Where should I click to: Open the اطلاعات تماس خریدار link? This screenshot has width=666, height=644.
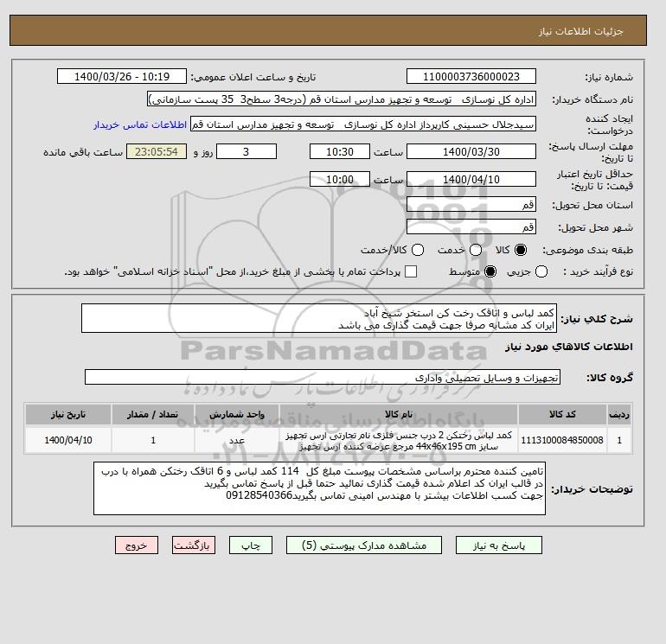coord(140,124)
